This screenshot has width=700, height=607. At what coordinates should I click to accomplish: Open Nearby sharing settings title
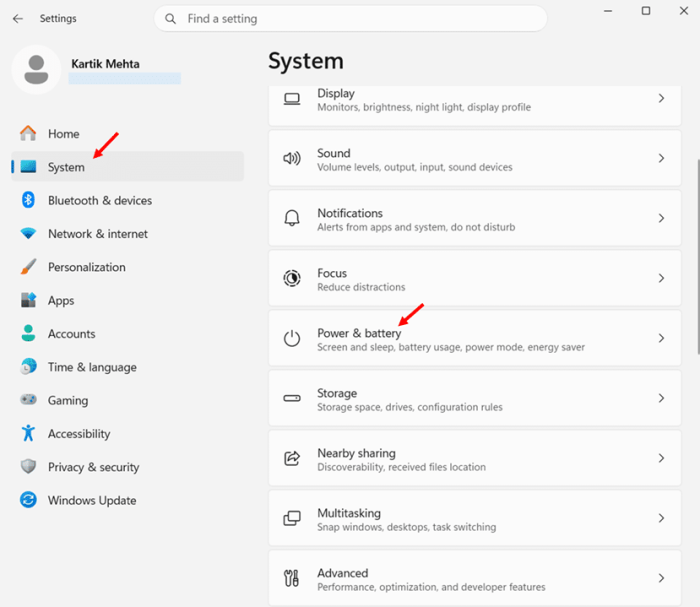click(356, 453)
